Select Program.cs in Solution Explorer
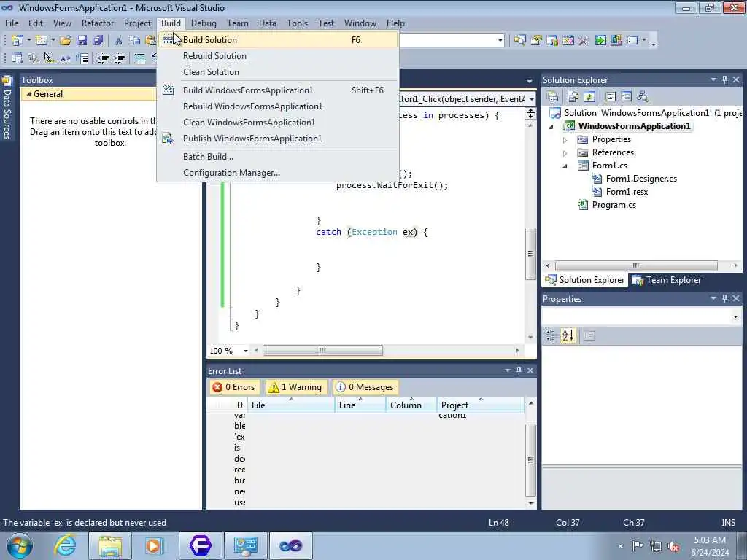Viewport: 747px width, 560px height. [614, 205]
